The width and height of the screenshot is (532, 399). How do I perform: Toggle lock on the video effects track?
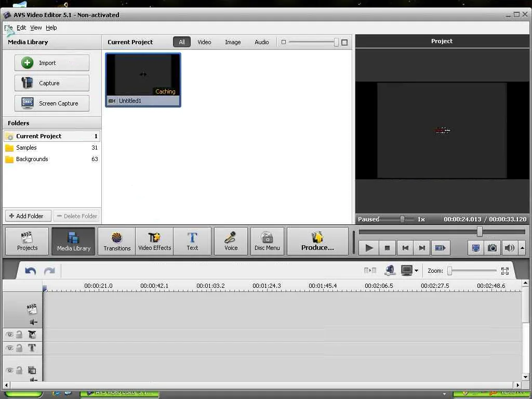pos(19,335)
